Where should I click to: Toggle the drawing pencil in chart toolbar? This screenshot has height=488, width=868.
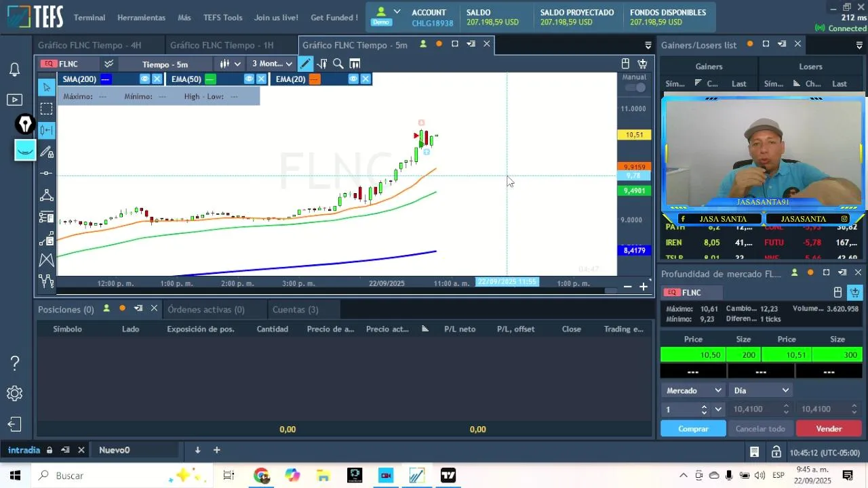(x=305, y=64)
